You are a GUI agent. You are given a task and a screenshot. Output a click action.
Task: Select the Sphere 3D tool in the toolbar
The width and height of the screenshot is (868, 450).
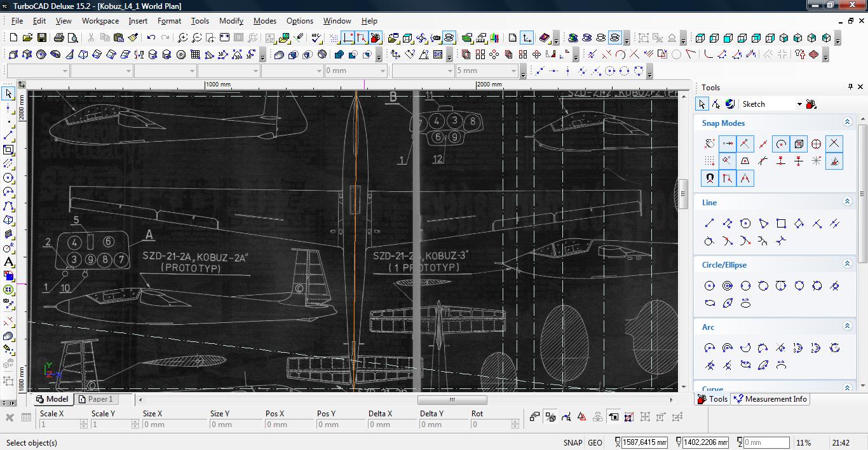point(41,55)
